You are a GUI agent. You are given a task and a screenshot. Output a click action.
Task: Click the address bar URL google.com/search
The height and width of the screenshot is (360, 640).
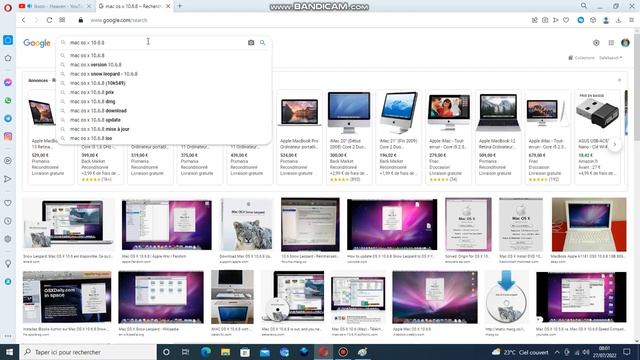pos(119,20)
